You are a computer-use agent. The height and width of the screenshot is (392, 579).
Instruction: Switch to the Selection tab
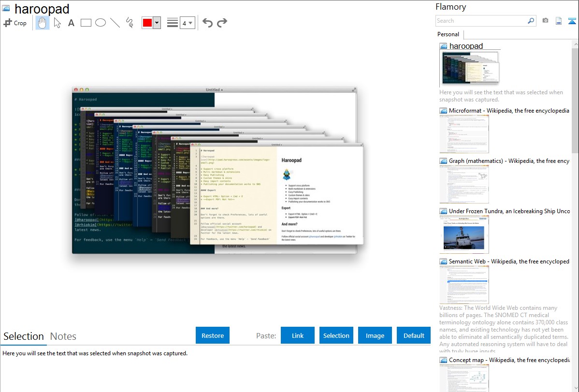24,336
